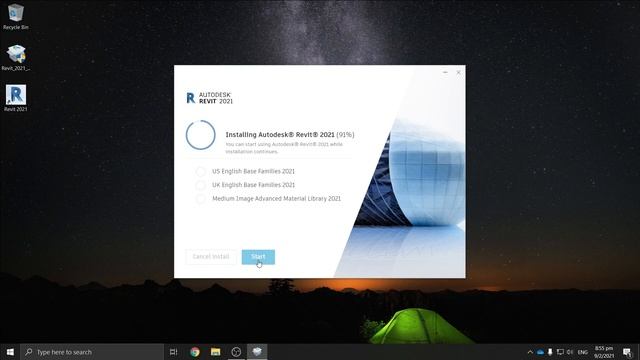This screenshot has width=640, height=360.
Task: Click the UK English Base Families 2021 status circle
Action: (x=200, y=185)
